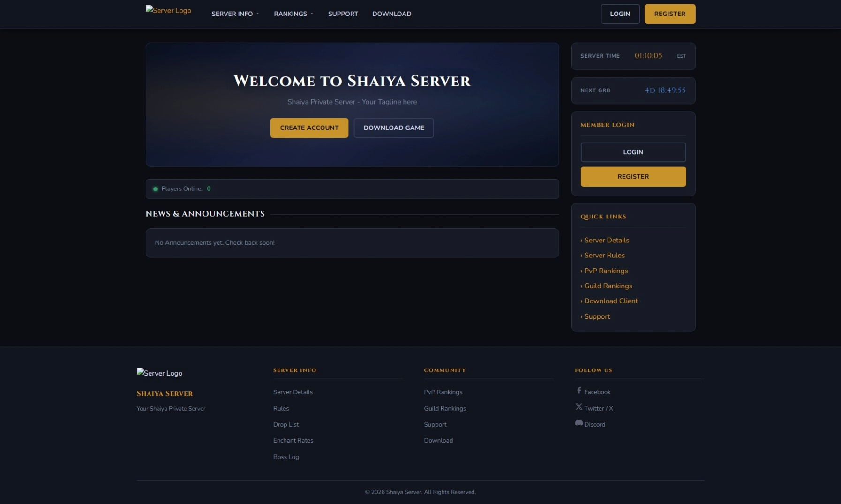Image resolution: width=841 pixels, height=504 pixels.
Task: Click the Follow Us footer heading
Action: pos(593,370)
